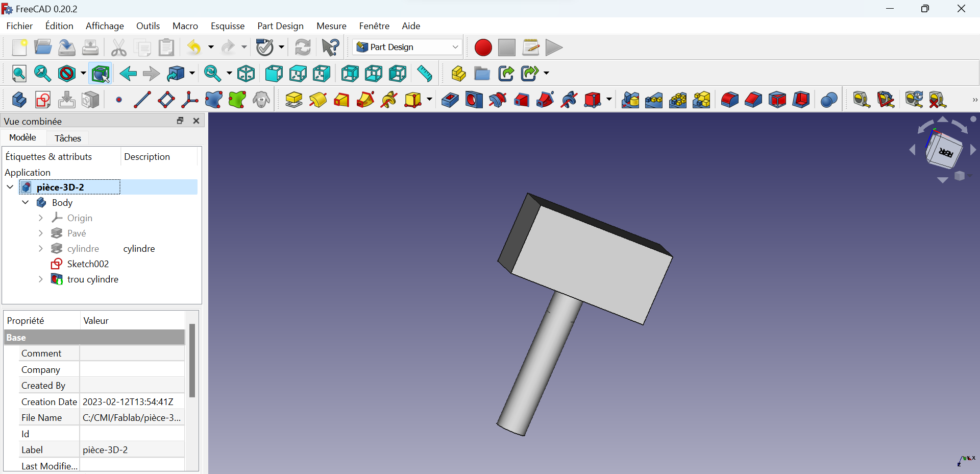Viewport: 980px width, 474px height.
Task: Create a new sketch
Action: tap(43, 100)
